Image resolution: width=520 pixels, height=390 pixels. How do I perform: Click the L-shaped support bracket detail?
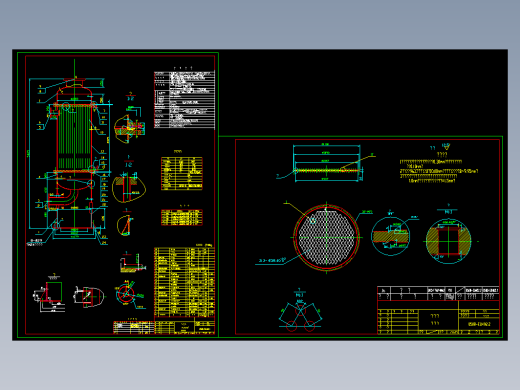coord(132,263)
